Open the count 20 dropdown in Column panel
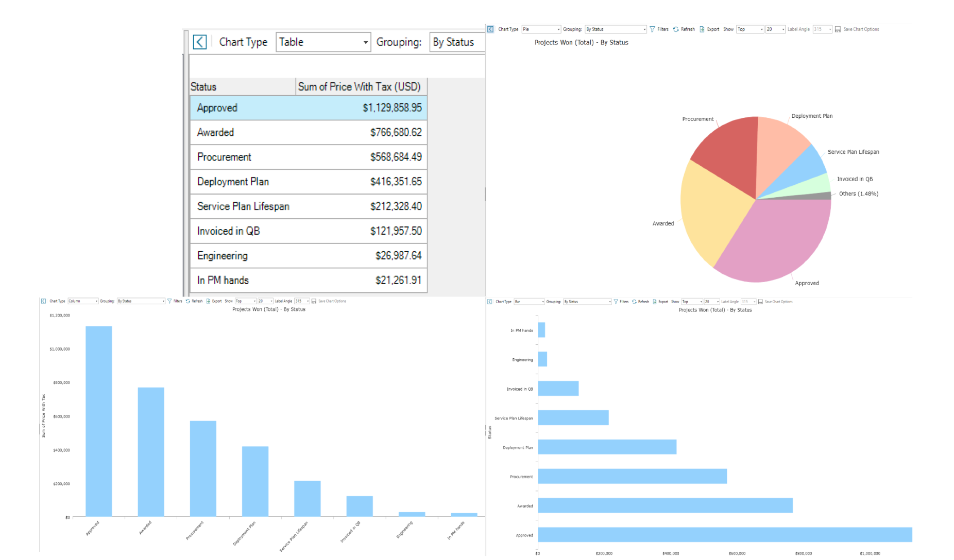954x560 pixels. click(x=265, y=301)
